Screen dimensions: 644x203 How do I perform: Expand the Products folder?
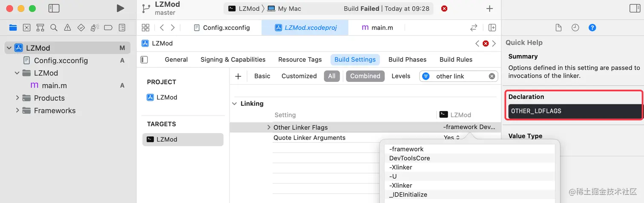point(17,98)
